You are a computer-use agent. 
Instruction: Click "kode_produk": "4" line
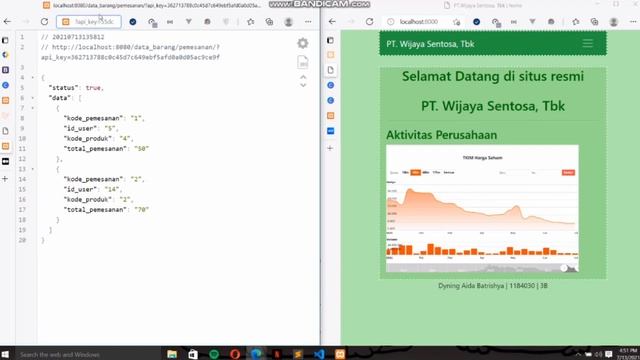(98, 138)
